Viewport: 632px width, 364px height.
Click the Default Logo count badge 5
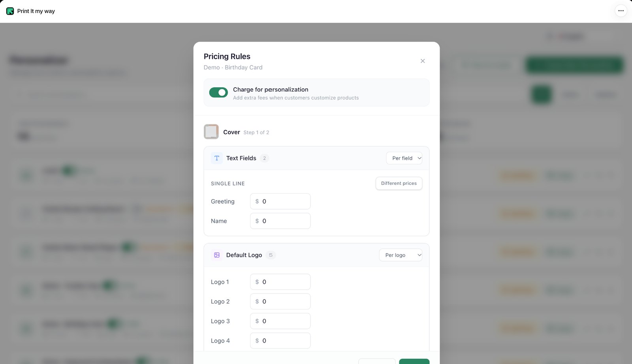(x=271, y=255)
